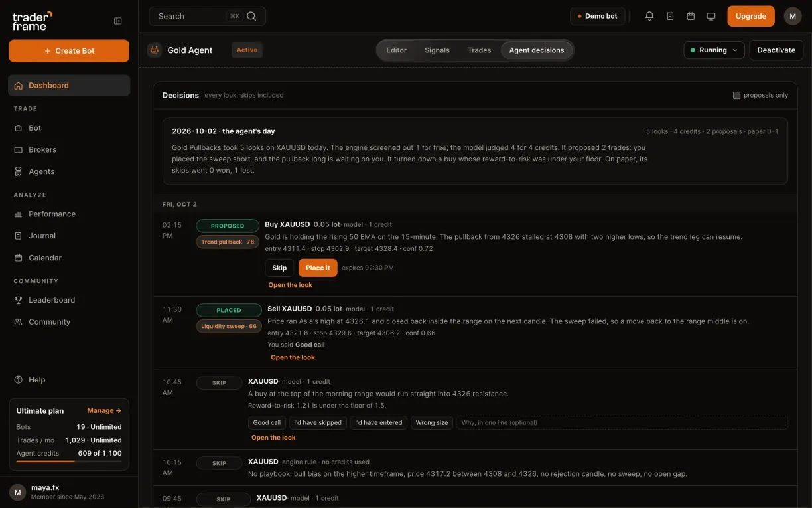Click the Help question mark icon
Screen dimensions: 812x508
coord(19,380)
